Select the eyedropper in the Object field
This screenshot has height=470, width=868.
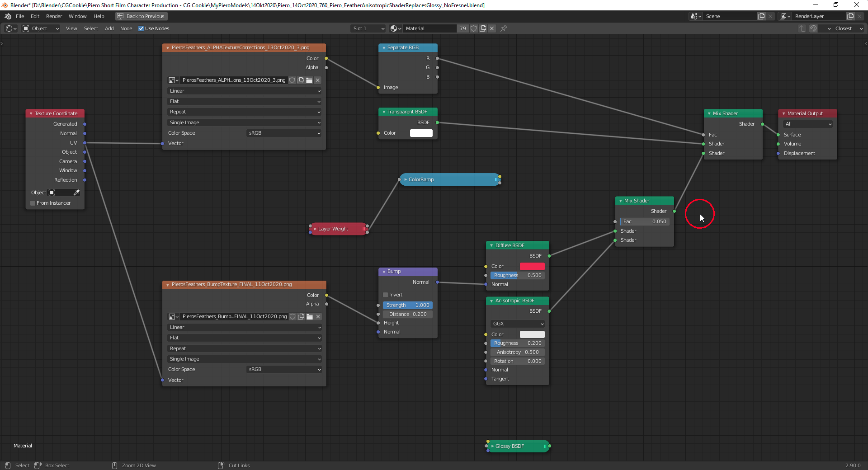pos(77,192)
